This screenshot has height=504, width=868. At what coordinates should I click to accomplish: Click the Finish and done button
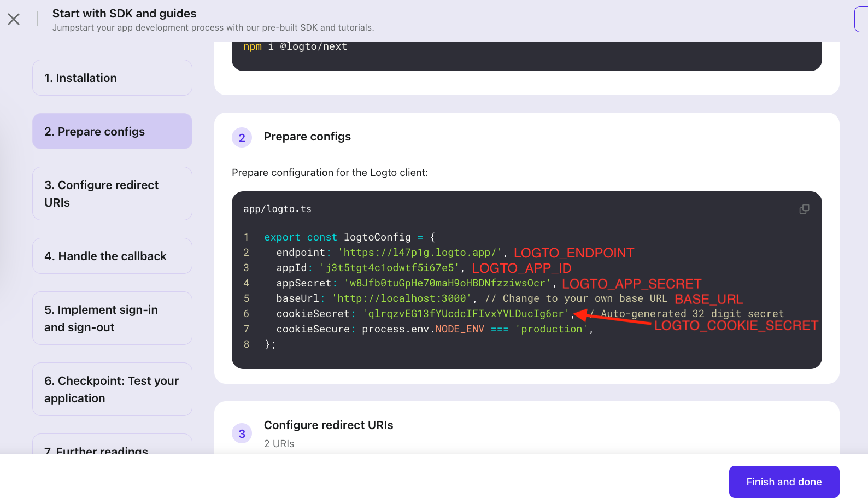(x=784, y=482)
